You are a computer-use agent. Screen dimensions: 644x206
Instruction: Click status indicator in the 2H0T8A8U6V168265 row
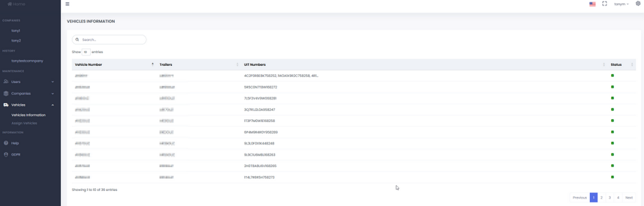[x=612, y=165]
